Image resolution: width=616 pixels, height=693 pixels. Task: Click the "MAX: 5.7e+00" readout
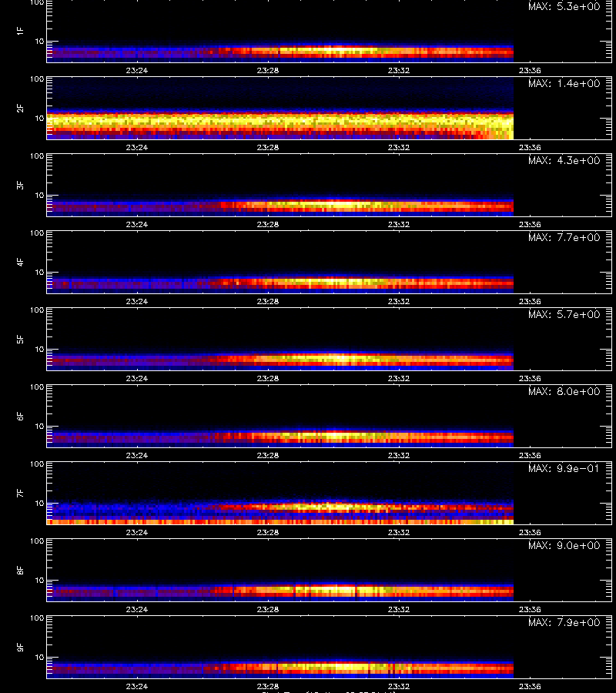pos(564,314)
